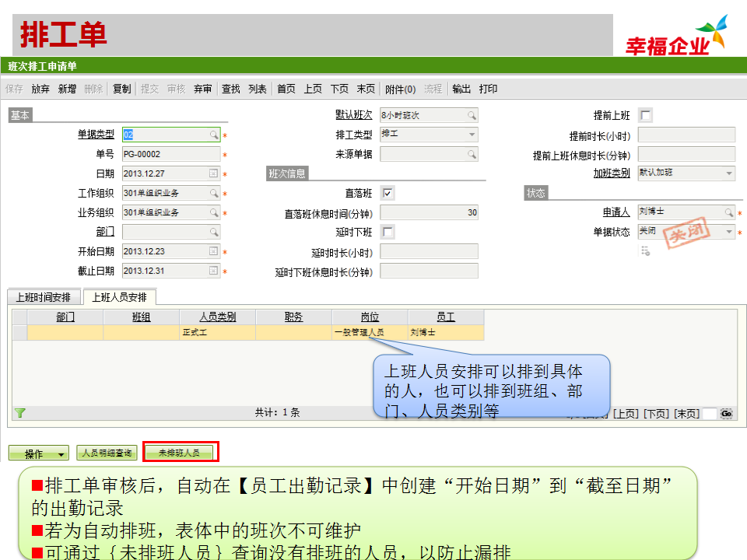The image size is (747, 560).
Task: Enable the 提前上班 checkbox
Action: pyautogui.click(x=645, y=116)
